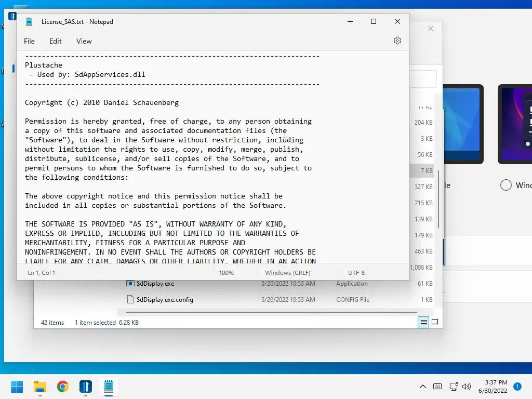Switch to Notepad in the taskbar

[109, 387]
